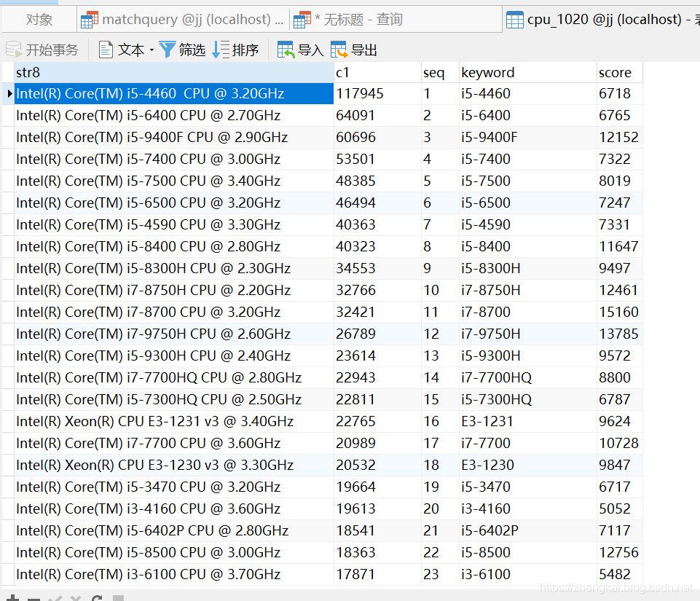This screenshot has height=601, width=700.
Task: Switch to the matchquery @jj tab
Action: point(183,19)
